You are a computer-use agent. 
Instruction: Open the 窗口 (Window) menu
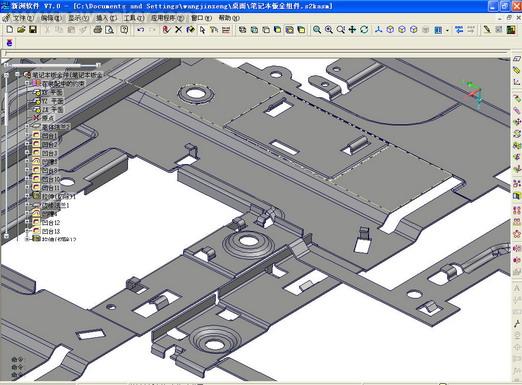201,18
